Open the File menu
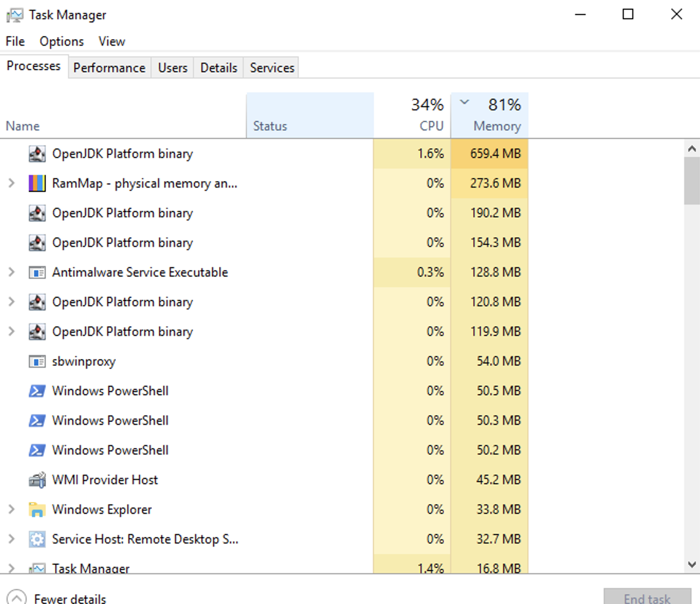This screenshot has height=604, width=700. point(15,41)
